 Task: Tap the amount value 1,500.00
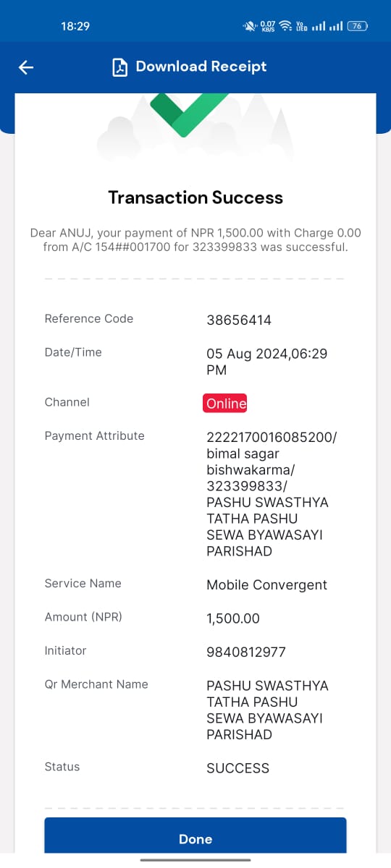(233, 618)
